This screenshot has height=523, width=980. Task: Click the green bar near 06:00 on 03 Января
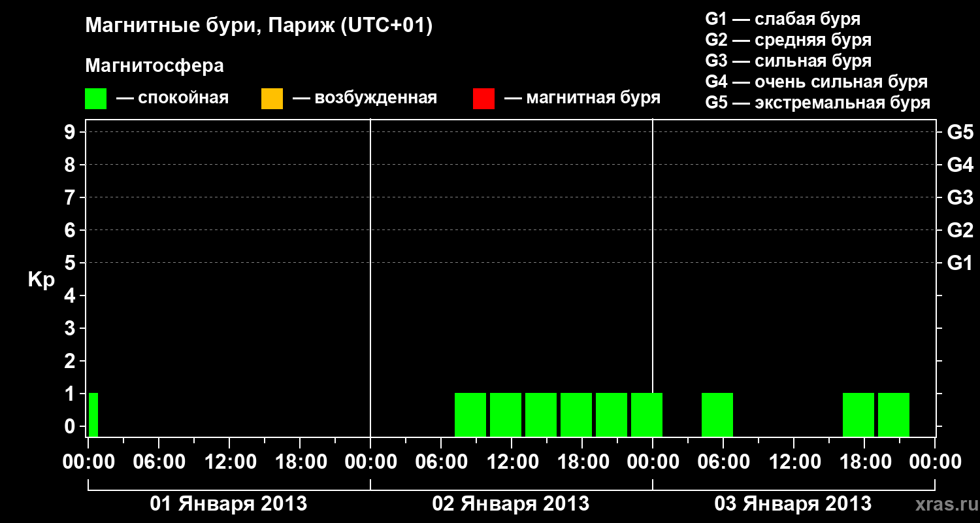pyautogui.click(x=717, y=414)
